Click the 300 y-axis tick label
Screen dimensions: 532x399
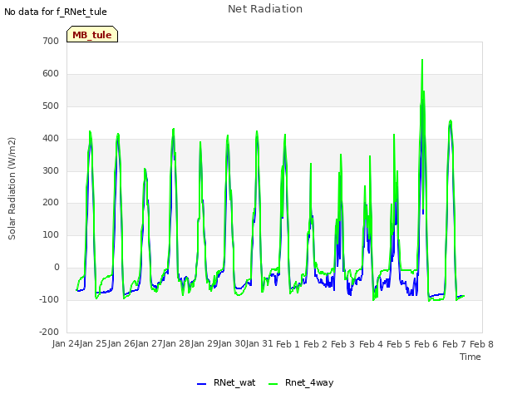click(x=51, y=170)
